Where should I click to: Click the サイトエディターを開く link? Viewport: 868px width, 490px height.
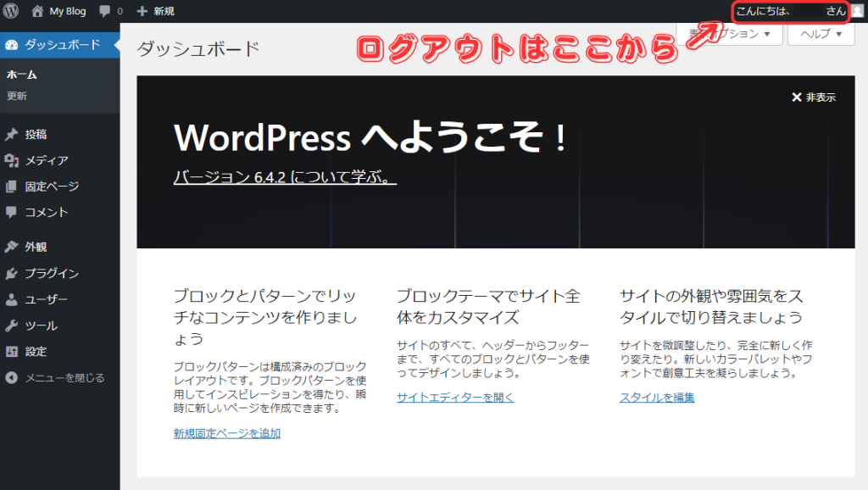(455, 397)
